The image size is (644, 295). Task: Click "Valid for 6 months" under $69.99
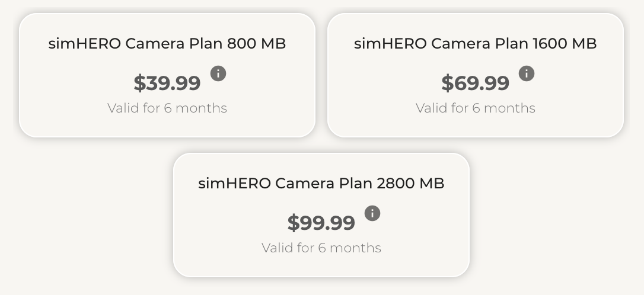tap(476, 108)
